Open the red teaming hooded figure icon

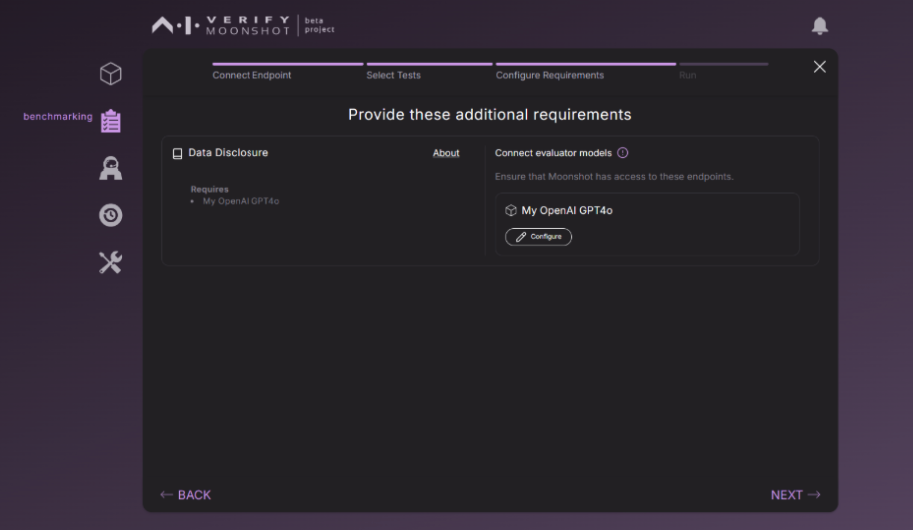[111, 168]
